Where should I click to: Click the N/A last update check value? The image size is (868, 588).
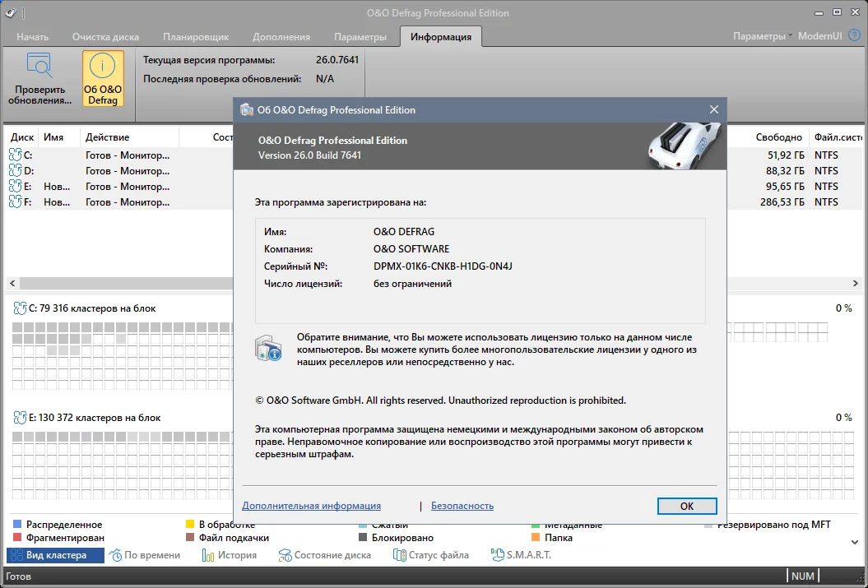point(325,79)
